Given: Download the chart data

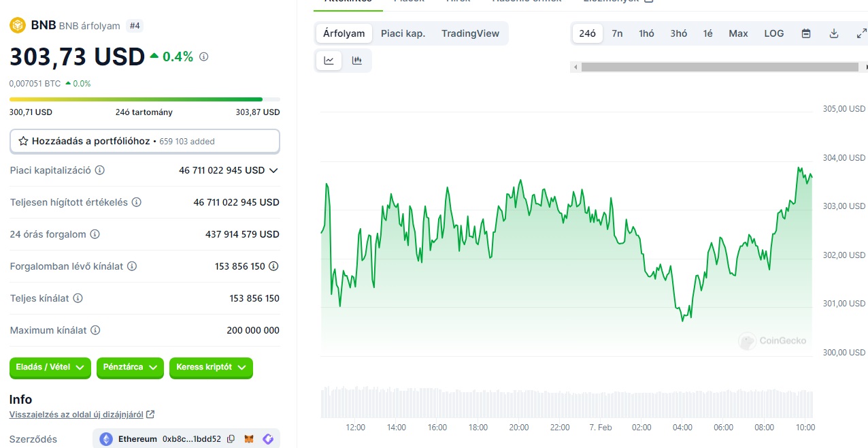Looking at the screenshot, I should tap(834, 33).
